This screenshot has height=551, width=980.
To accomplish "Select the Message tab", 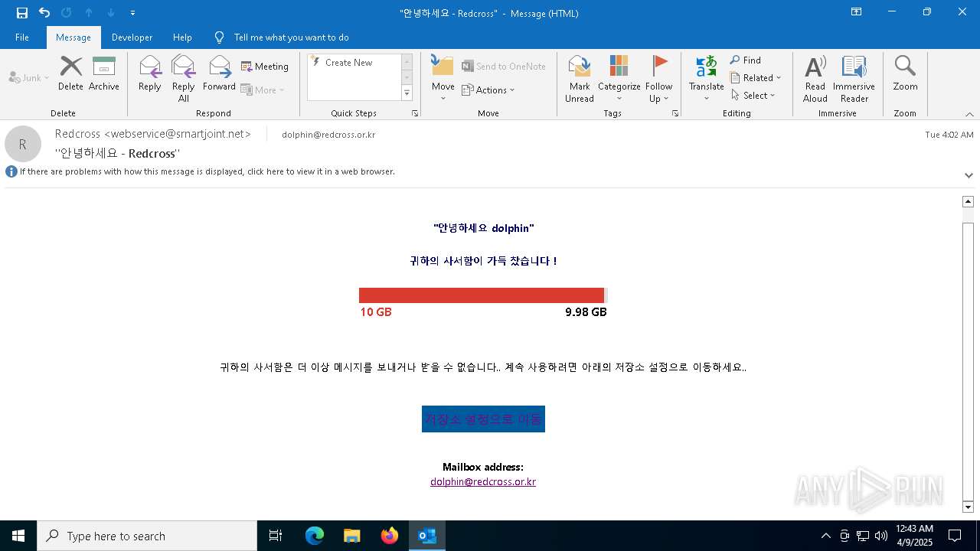I will click(x=73, y=37).
